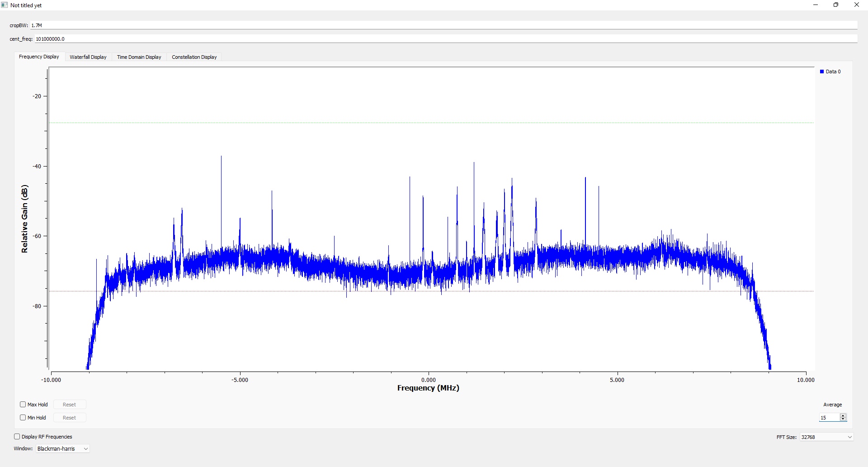
Task: Click the 10.000 frequency axis tick label
Action: pyautogui.click(x=806, y=380)
